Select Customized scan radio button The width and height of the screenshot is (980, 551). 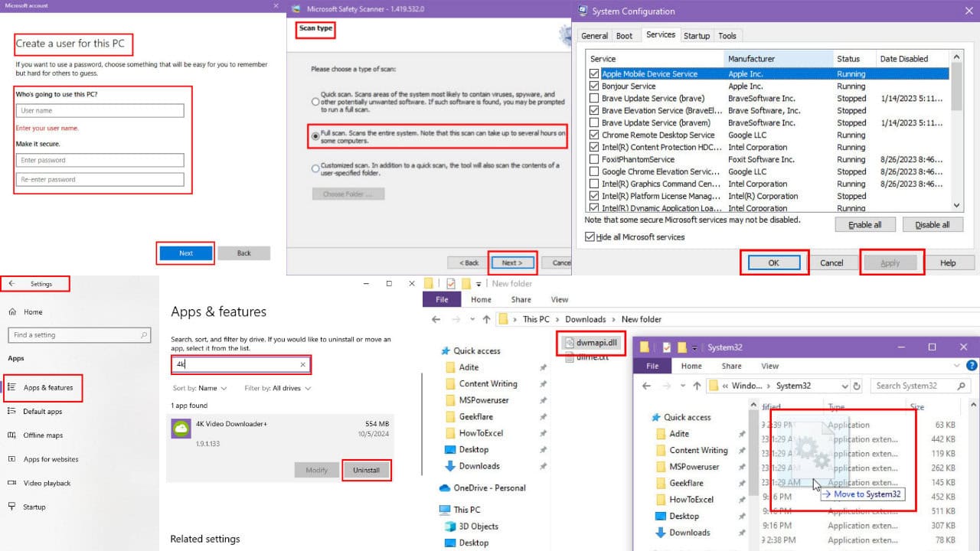tap(315, 168)
